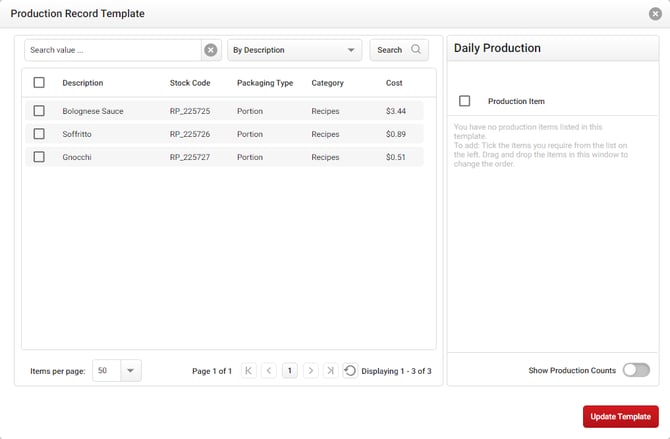Sort by Description column header
Image resolution: width=670 pixels, height=439 pixels.
[x=82, y=83]
